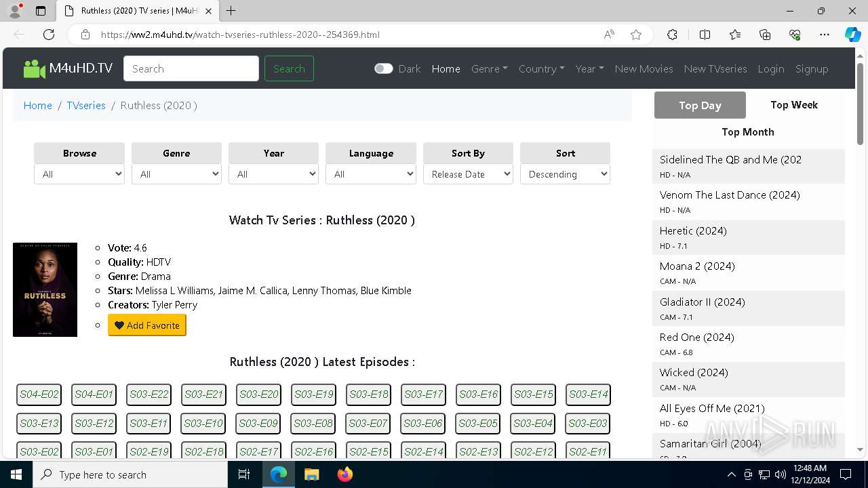
Task: Open the Year filter select box
Action: pos(274,174)
